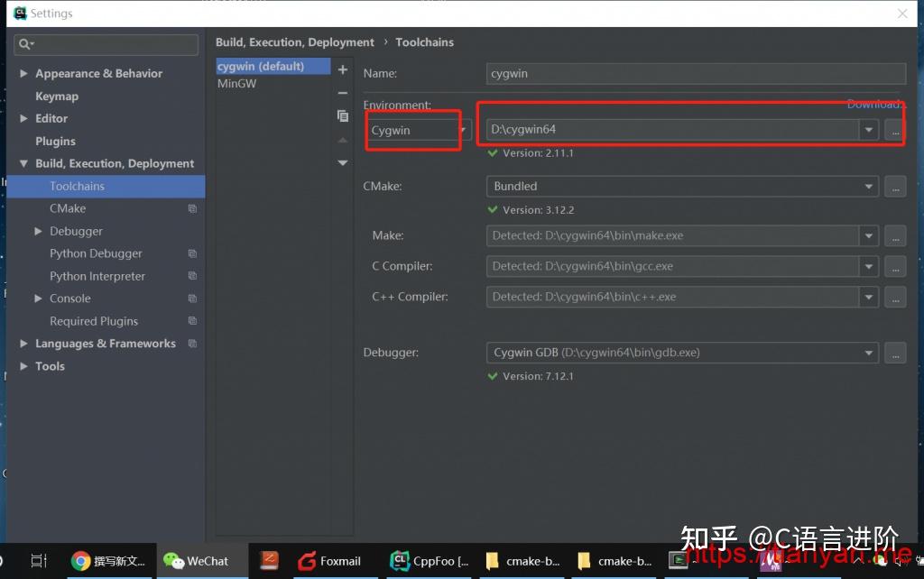Click the Download link
This screenshot has height=579, width=924.
coord(873,104)
